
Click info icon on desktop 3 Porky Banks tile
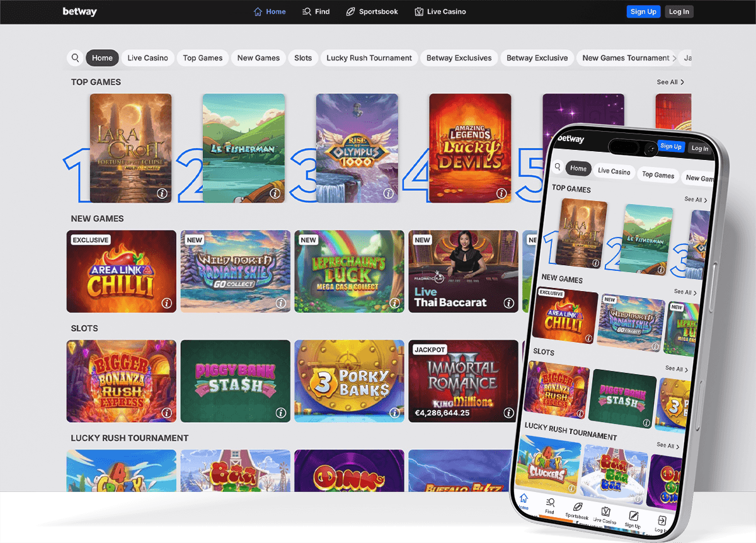click(x=395, y=413)
